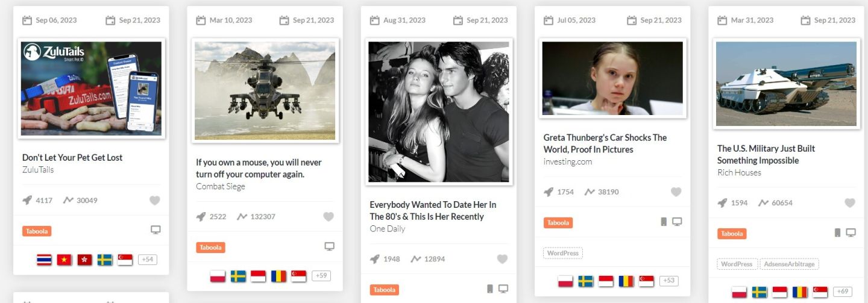868x303 pixels.
Task: Open the helicopter ad thumbnail image
Action: [265, 90]
